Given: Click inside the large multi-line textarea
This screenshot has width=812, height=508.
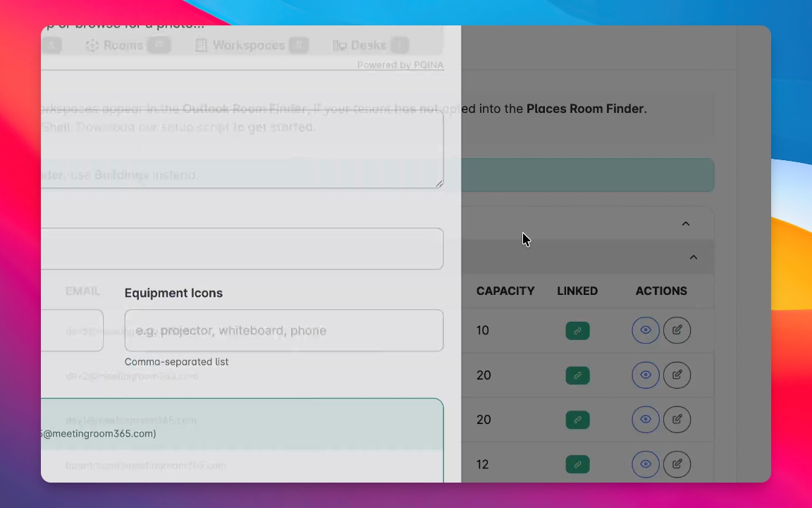Looking at the screenshot, I should (x=242, y=150).
